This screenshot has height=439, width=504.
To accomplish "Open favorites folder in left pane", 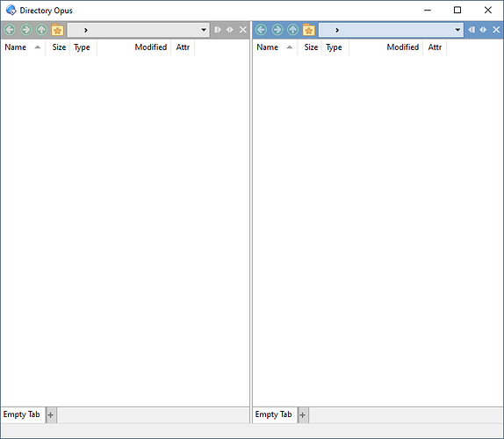I will [x=58, y=30].
